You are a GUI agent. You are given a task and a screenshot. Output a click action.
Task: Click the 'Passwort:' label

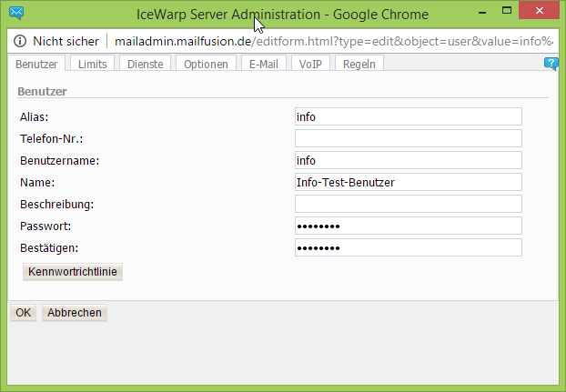(45, 226)
